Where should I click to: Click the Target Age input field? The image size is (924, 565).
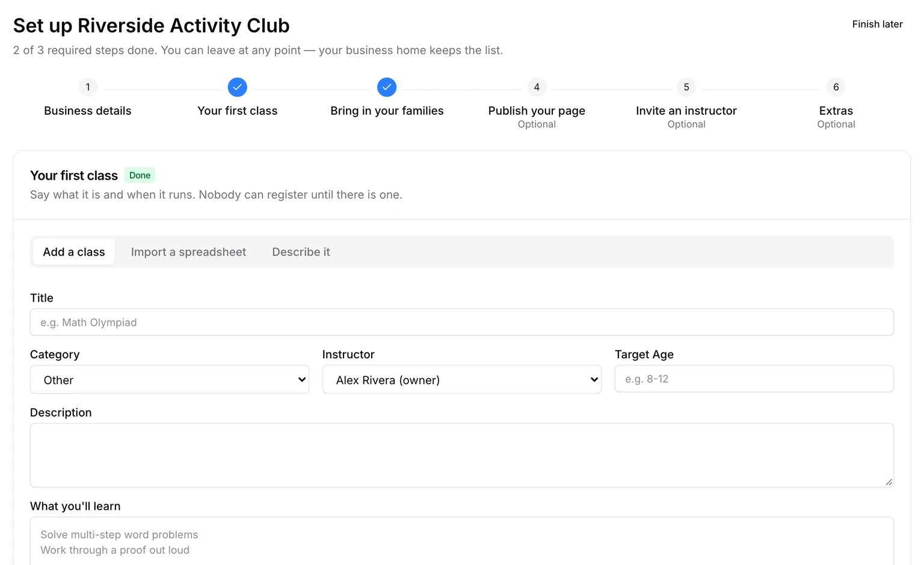click(754, 379)
